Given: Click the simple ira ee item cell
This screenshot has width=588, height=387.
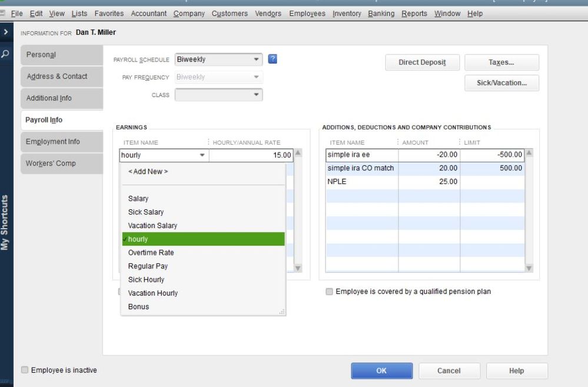Looking at the screenshot, I should 362,155.
